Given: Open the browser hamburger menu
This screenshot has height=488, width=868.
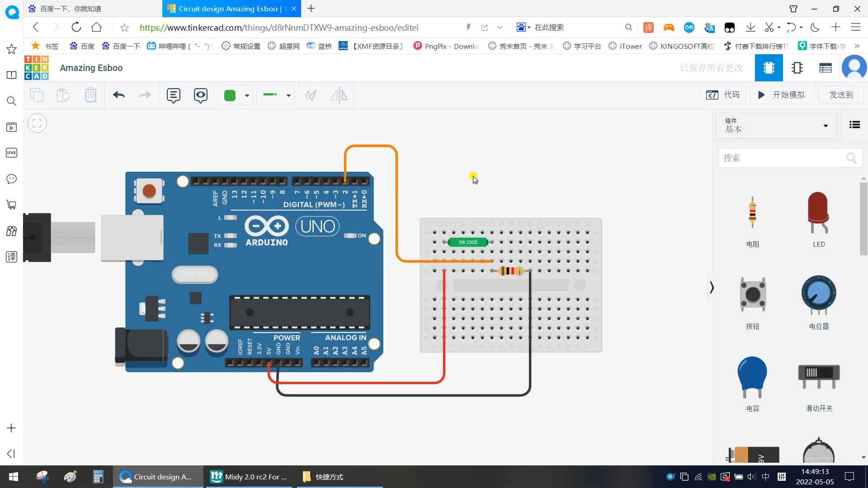Looking at the screenshot, I should click(855, 27).
